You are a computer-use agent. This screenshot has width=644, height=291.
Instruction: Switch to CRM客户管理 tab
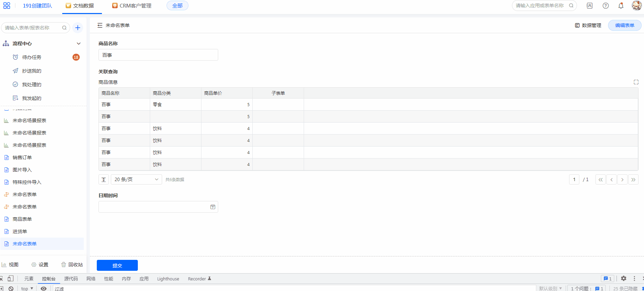132,6
